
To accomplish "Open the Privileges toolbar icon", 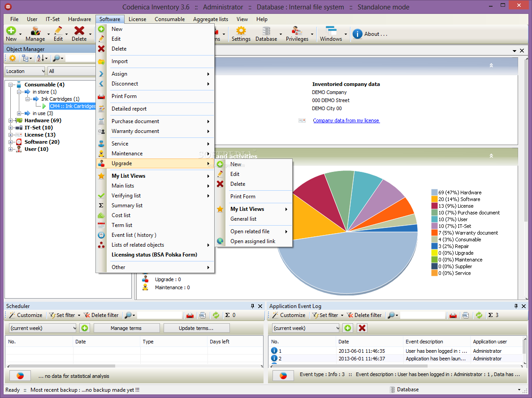I will [x=297, y=31].
